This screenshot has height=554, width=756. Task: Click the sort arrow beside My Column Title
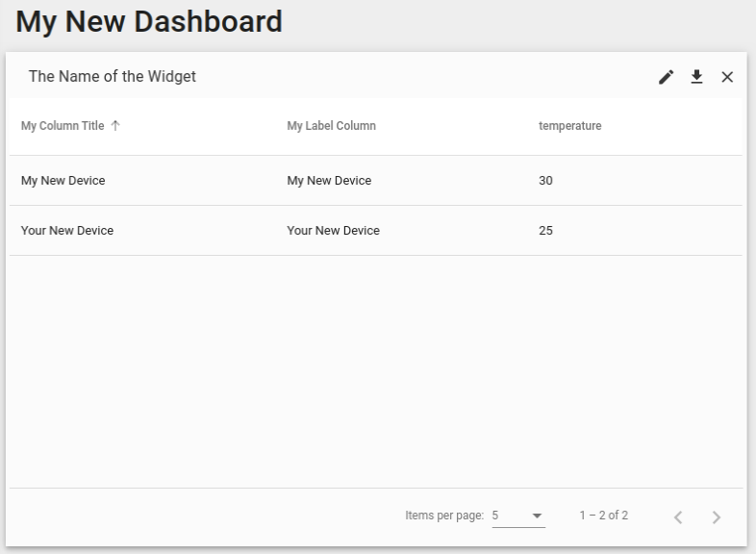(116, 126)
